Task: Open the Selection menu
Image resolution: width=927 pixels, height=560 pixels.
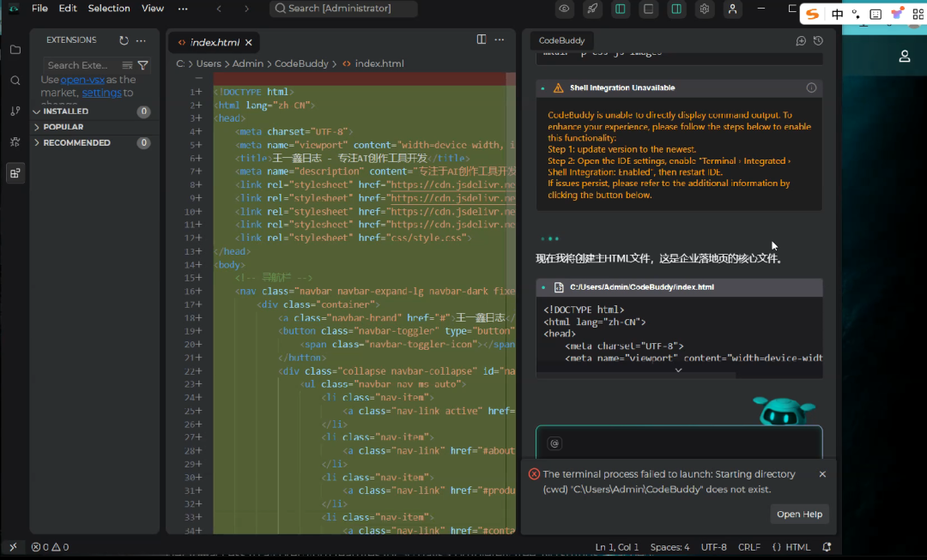Action: (x=109, y=9)
